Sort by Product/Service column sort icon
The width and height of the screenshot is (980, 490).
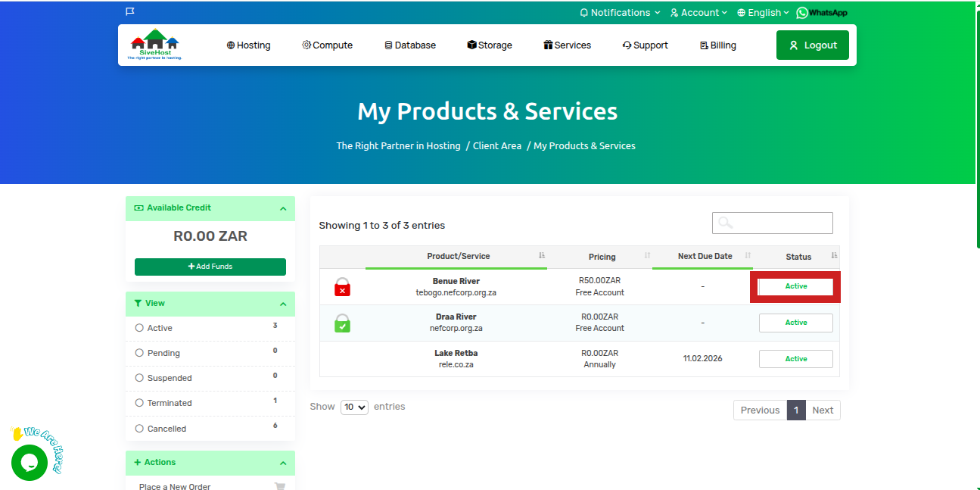[x=542, y=256]
